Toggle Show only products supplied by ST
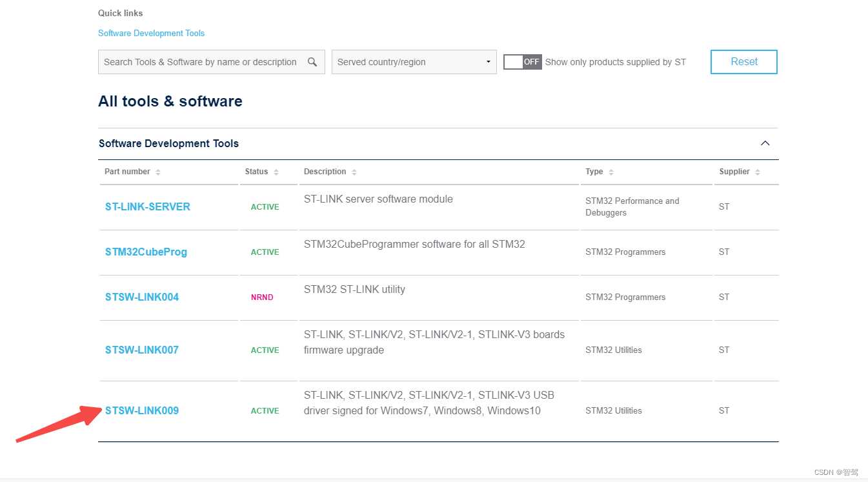 pos(523,62)
